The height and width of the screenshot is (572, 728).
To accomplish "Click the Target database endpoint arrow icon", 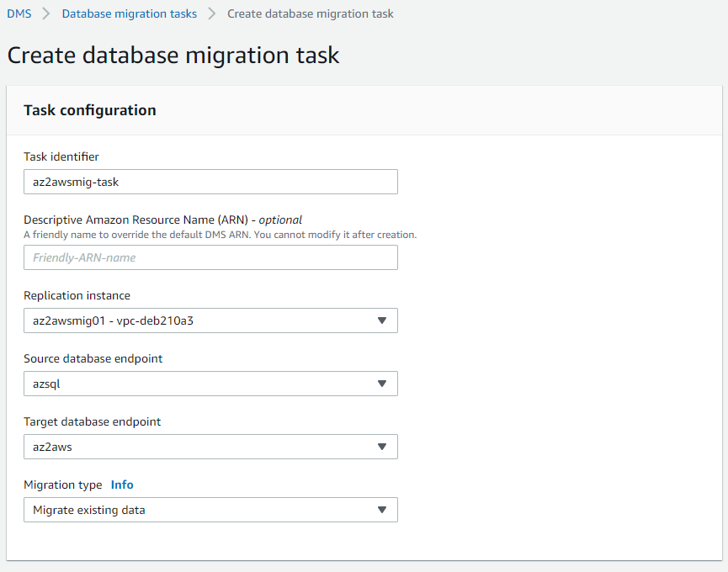I will 381,447.
